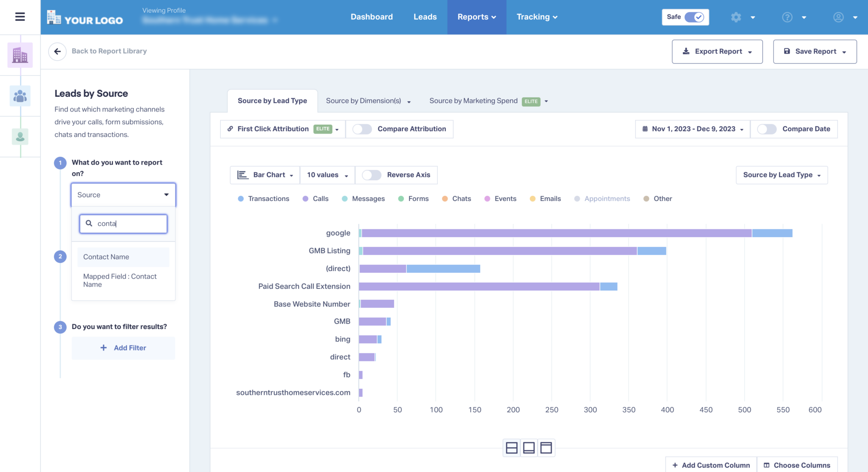Enable the Reverse Axis toggle
The height and width of the screenshot is (472, 868).
[372, 175]
